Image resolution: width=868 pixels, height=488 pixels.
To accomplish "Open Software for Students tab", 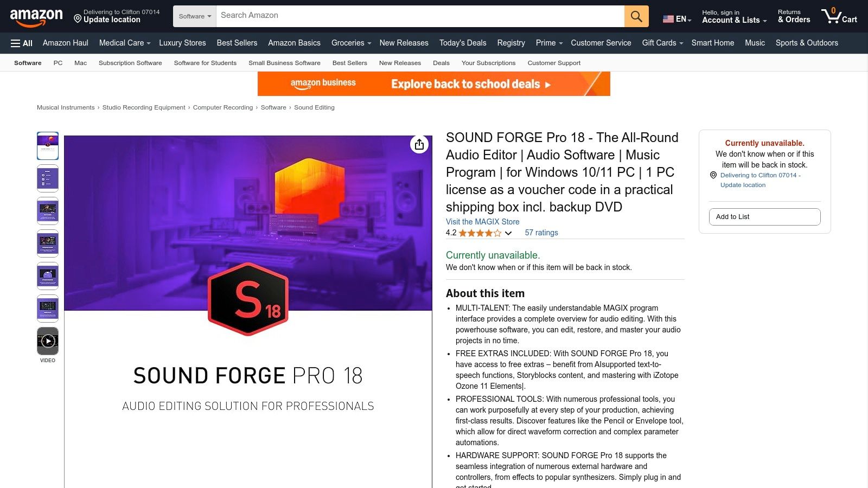I will point(205,63).
